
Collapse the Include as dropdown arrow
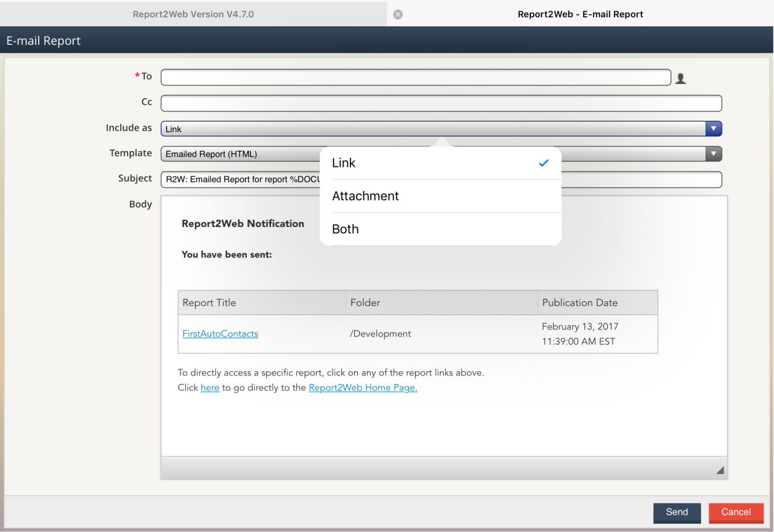click(x=713, y=128)
